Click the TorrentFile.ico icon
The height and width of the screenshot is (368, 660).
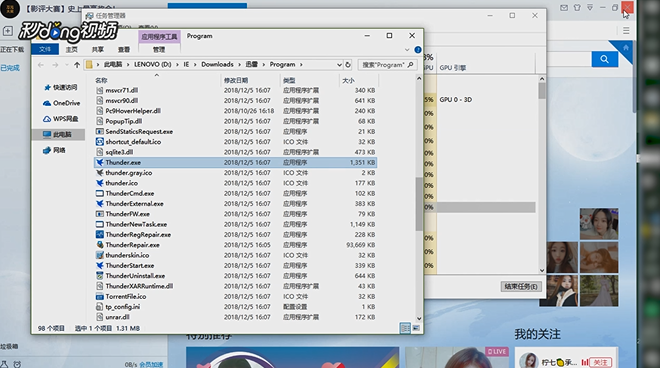[x=100, y=296]
